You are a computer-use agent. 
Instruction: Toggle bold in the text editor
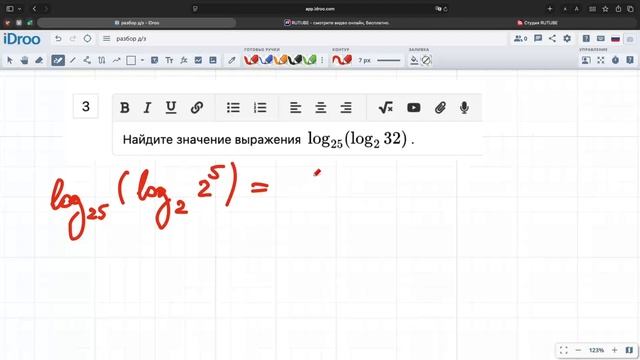tap(125, 108)
